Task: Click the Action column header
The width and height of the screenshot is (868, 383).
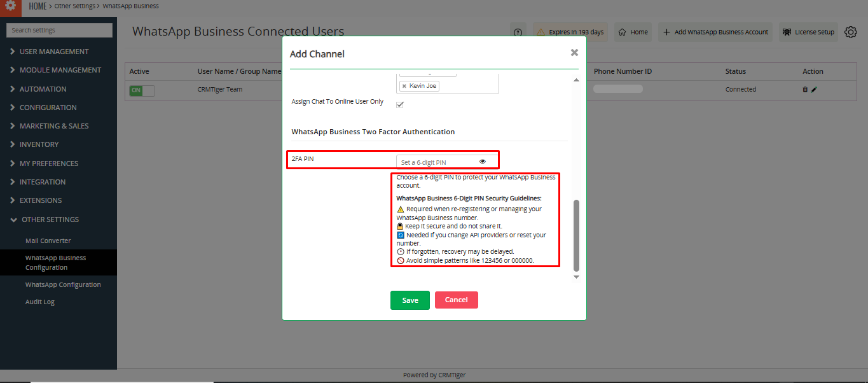Action: pyautogui.click(x=813, y=71)
